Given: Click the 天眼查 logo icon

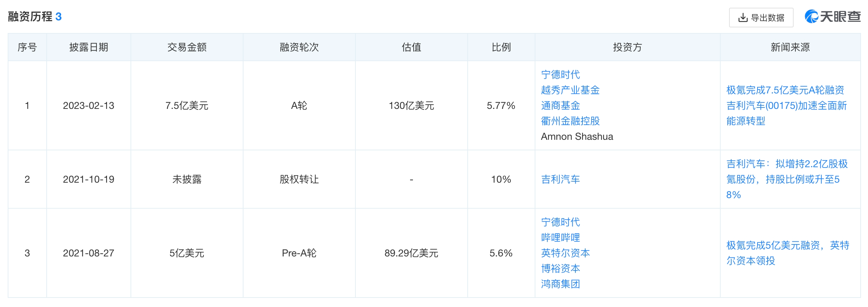Looking at the screenshot, I should click(811, 17).
